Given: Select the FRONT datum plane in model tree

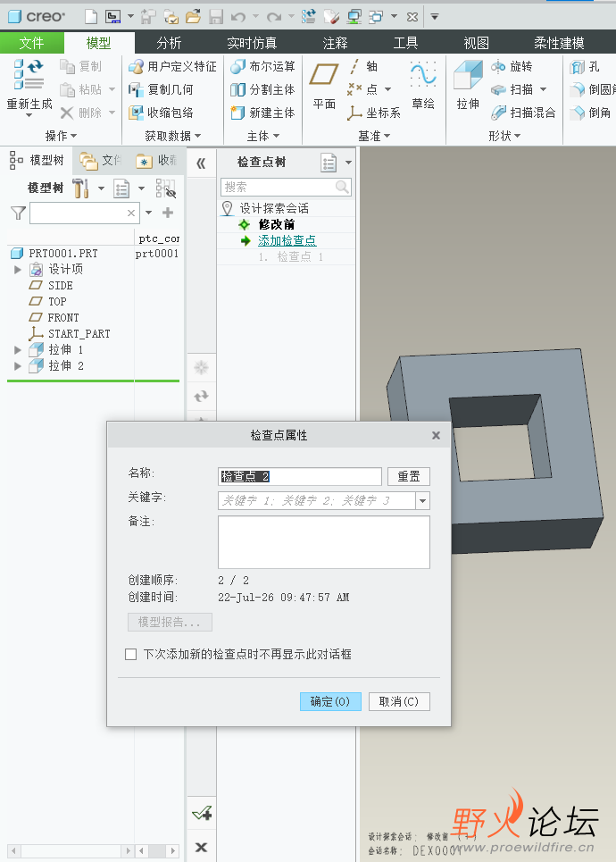Looking at the screenshot, I should [x=63, y=318].
